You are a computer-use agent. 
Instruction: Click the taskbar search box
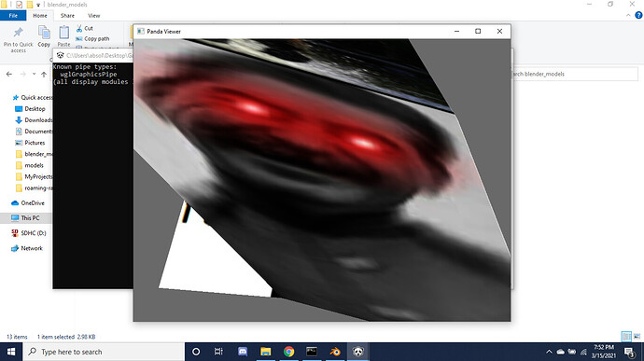(x=104, y=352)
